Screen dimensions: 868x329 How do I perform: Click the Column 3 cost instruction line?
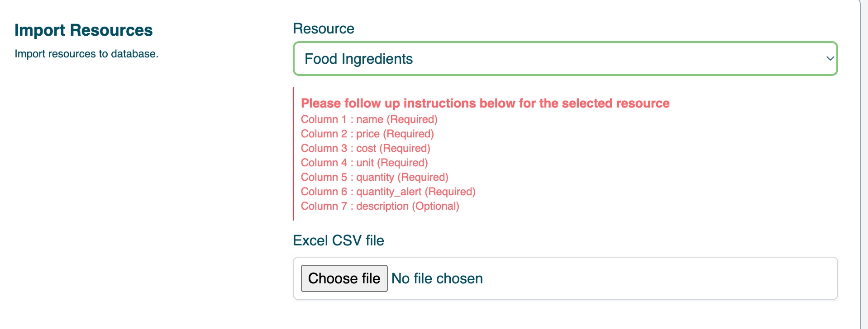[366, 148]
